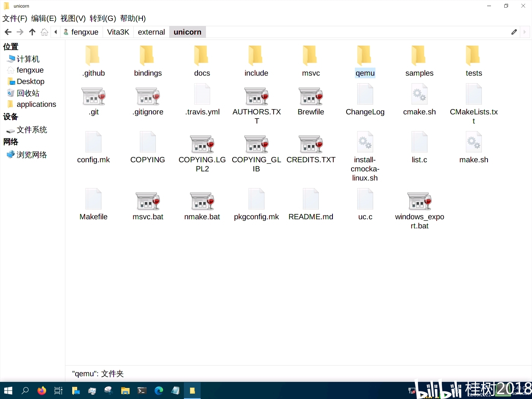Image resolution: width=532 pixels, height=399 pixels.
Task: Go forward with the right arrow button
Action: point(20,32)
